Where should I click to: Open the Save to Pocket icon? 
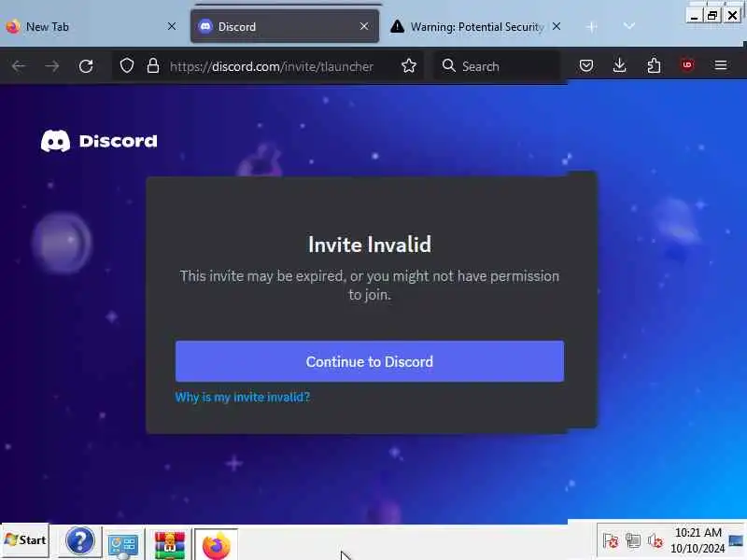586,65
